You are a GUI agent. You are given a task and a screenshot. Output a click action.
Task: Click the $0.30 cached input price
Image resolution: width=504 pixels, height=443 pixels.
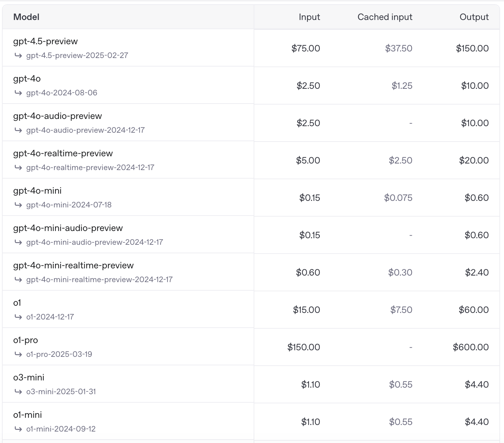point(400,272)
